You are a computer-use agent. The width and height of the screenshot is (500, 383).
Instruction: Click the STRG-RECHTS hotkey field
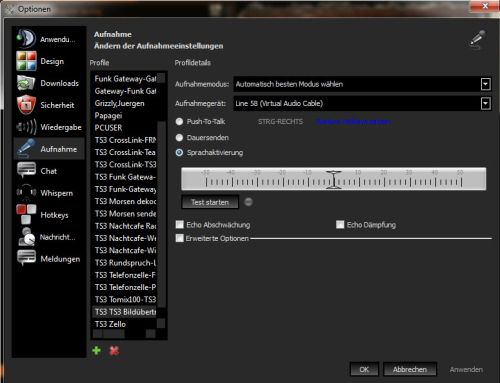coord(280,121)
